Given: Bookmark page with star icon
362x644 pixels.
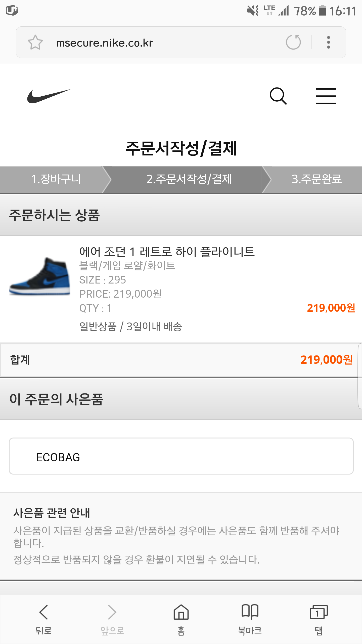Looking at the screenshot, I should pyautogui.click(x=35, y=42).
